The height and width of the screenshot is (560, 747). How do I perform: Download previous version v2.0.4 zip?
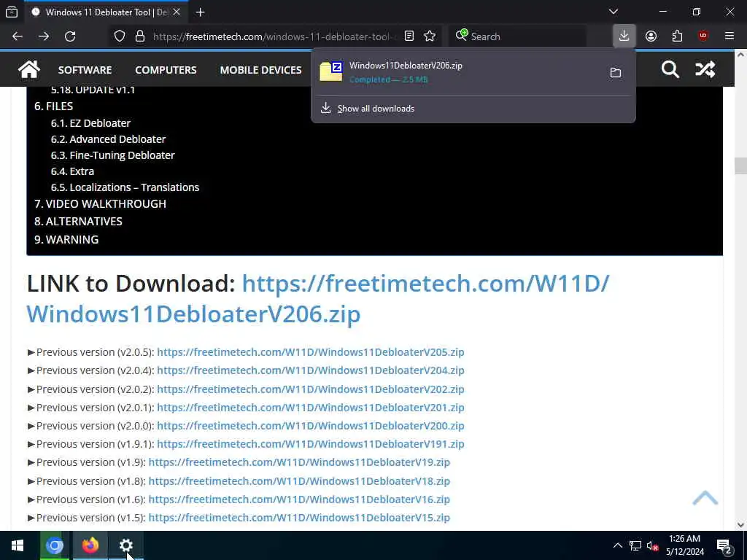[311, 370]
